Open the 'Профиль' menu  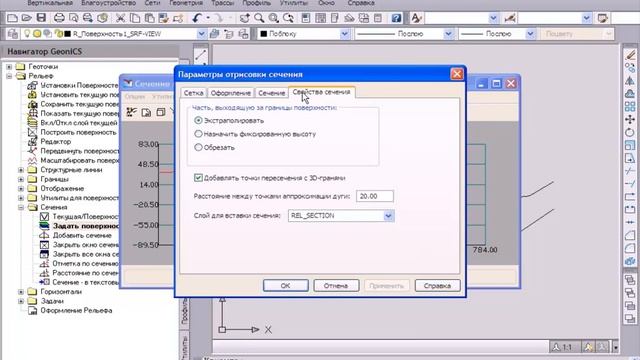coord(256,3)
